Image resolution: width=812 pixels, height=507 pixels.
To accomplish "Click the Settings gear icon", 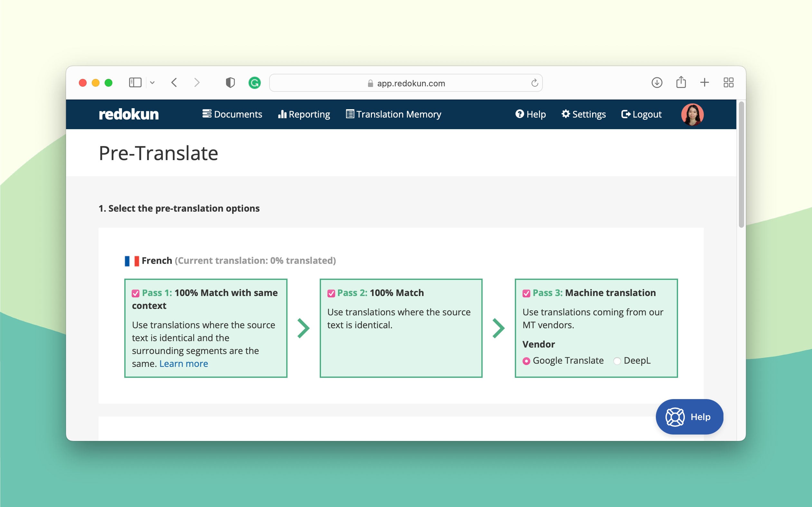I will point(564,114).
